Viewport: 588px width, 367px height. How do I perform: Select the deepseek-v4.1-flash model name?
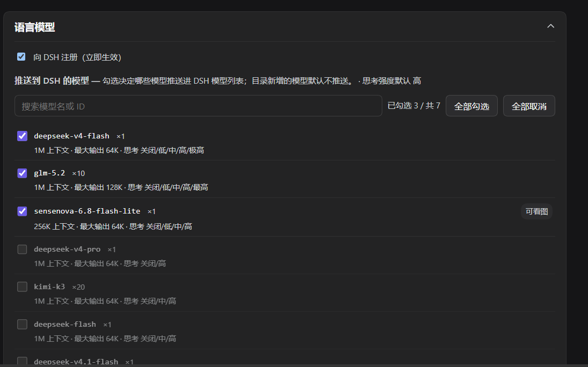tap(76, 362)
